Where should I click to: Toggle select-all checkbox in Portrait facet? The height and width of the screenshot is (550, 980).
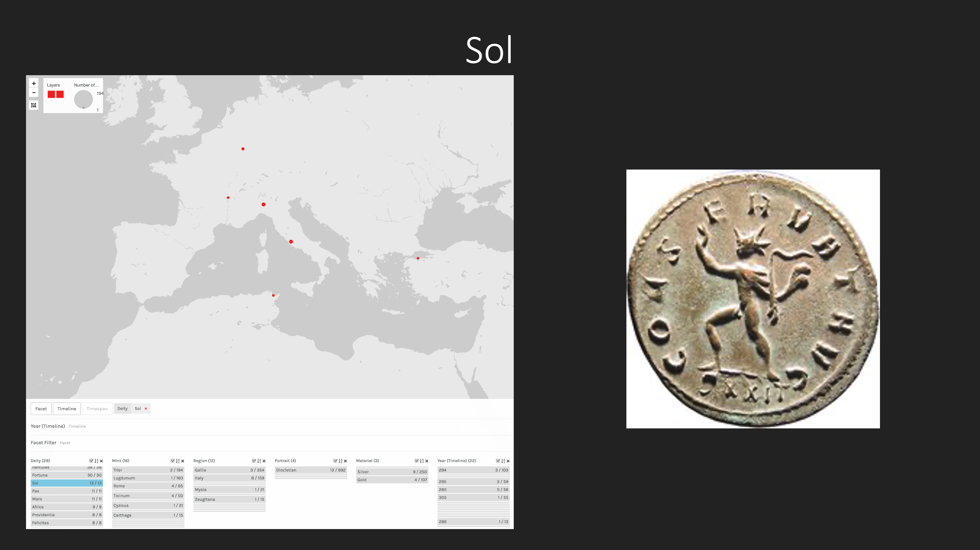pyautogui.click(x=335, y=461)
